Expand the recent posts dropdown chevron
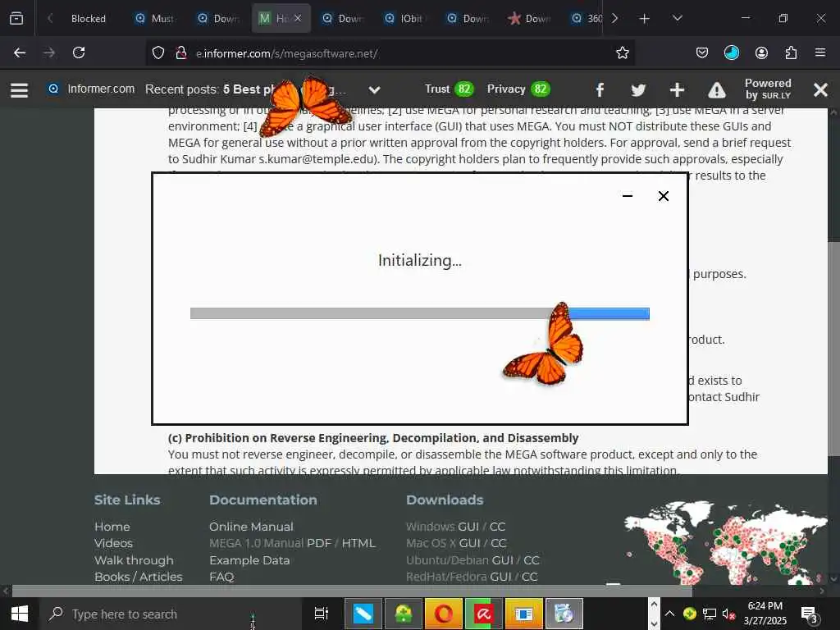 point(374,90)
